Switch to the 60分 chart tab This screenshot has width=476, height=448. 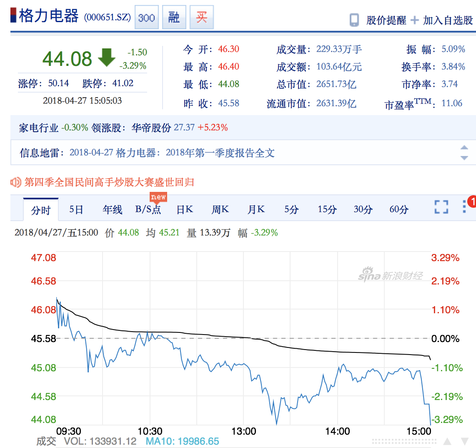click(x=399, y=209)
